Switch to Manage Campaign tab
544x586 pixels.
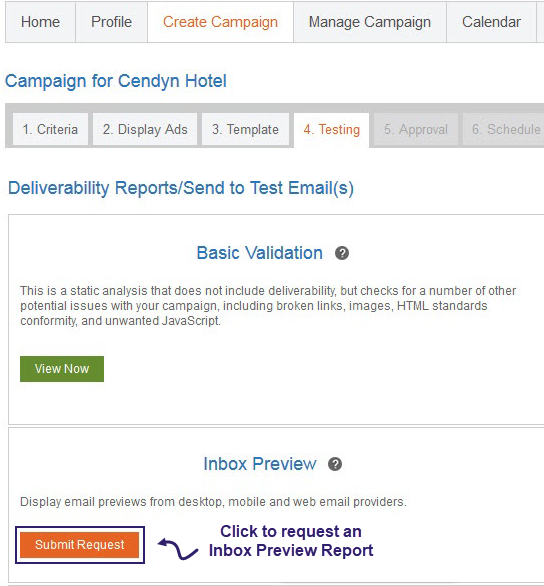click(370, 22)
